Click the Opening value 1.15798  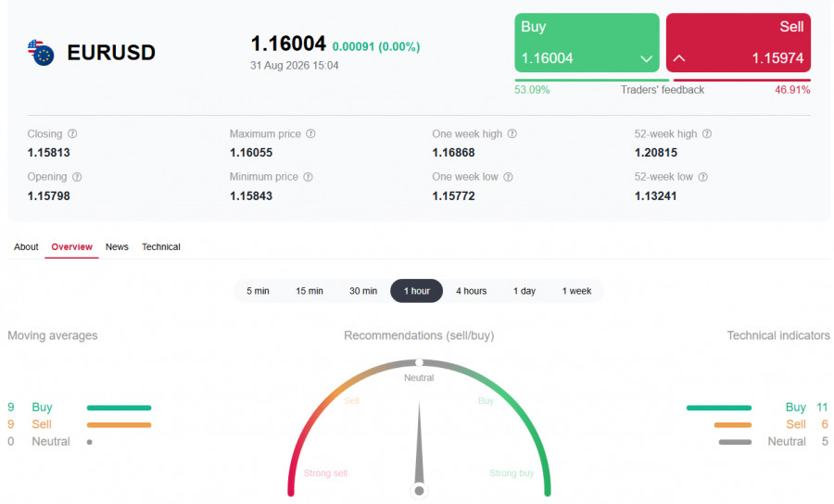pyautogui.click(x=49, y=196)
